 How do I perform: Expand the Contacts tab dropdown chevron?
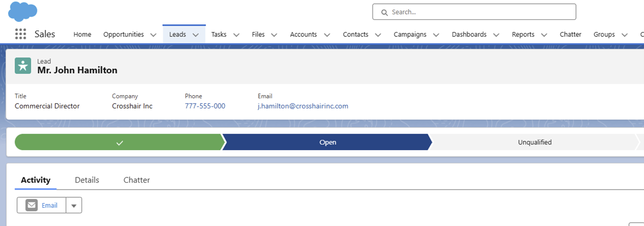[x=378, y=35]
